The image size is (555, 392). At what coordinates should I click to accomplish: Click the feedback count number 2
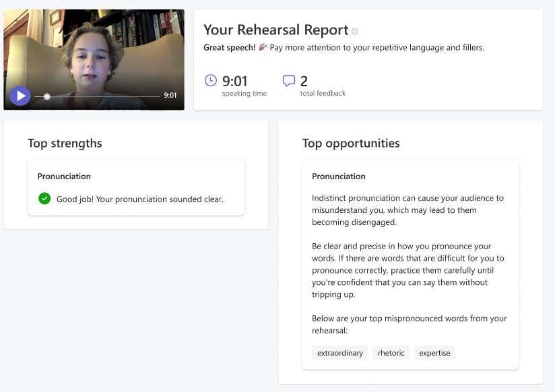pos(304,81)
